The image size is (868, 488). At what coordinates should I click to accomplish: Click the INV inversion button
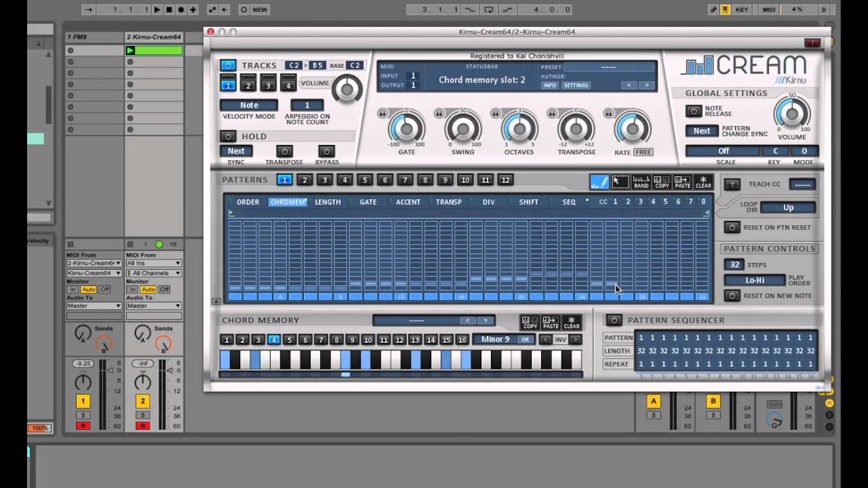click(x=560, y=340)
